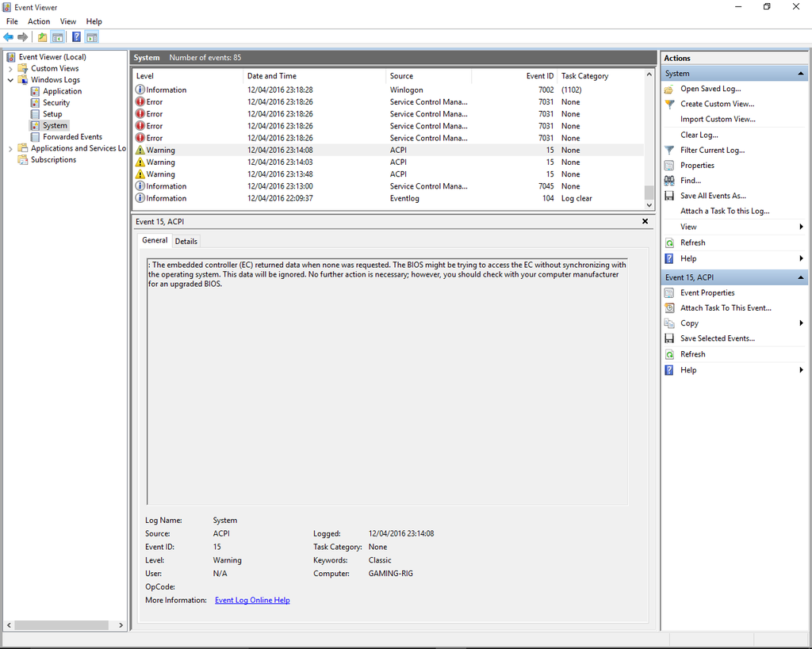Sort by the Event ID column header
812x649 pixels.
tap(514, 76)
